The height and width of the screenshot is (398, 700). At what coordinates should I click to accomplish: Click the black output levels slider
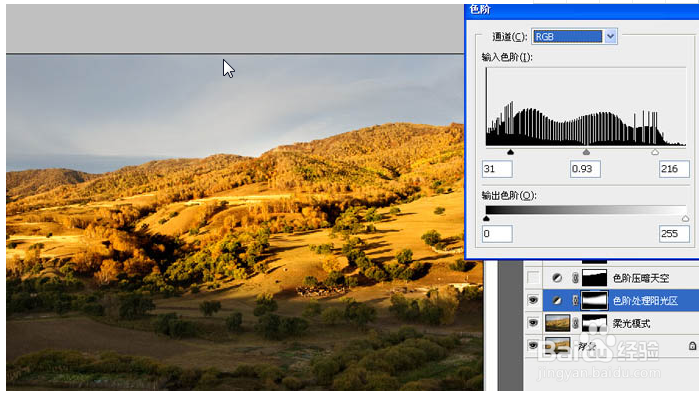[487, 219]
